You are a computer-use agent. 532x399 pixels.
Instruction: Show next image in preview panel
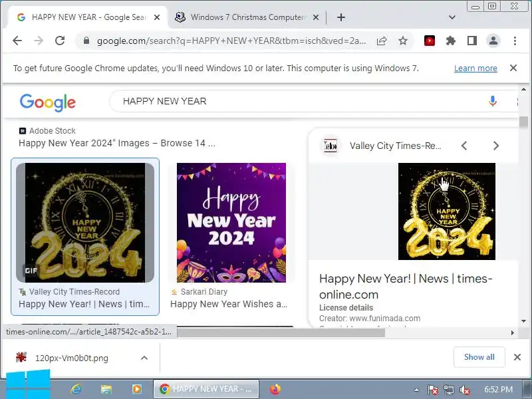click(495, 146)
